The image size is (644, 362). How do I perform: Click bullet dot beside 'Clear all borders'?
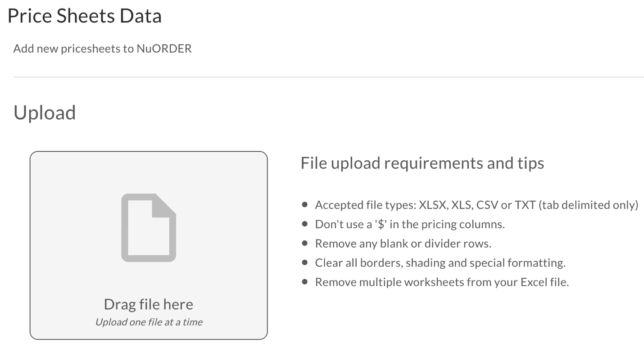[305, 262]
